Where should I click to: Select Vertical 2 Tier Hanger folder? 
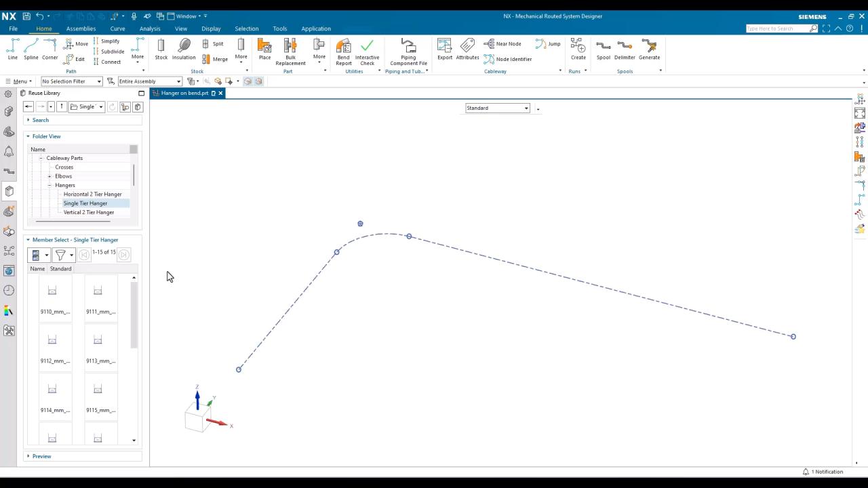pos(88,212)
